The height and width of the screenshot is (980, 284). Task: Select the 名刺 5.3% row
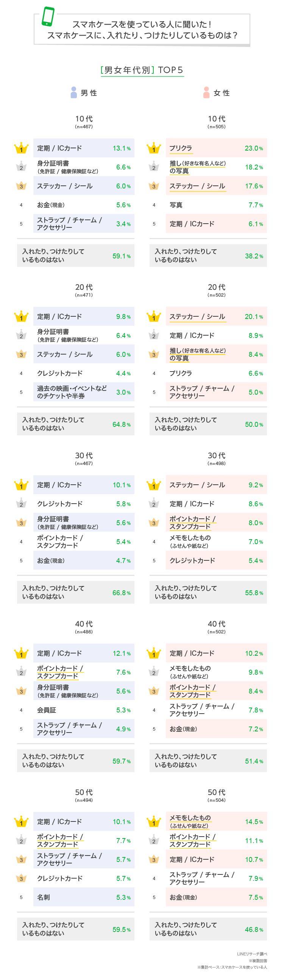83,897
